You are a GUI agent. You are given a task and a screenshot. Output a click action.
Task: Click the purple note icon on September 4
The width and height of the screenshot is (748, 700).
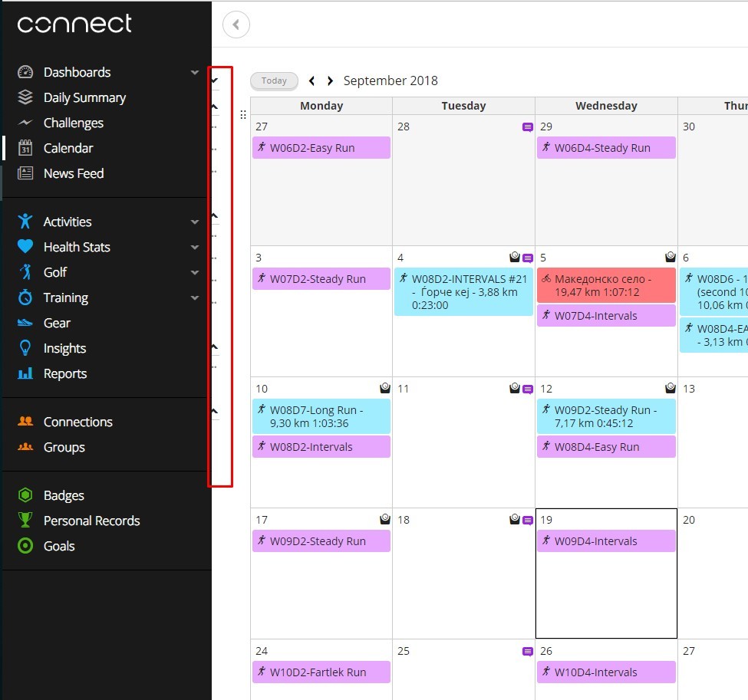(x=527, y=258)
